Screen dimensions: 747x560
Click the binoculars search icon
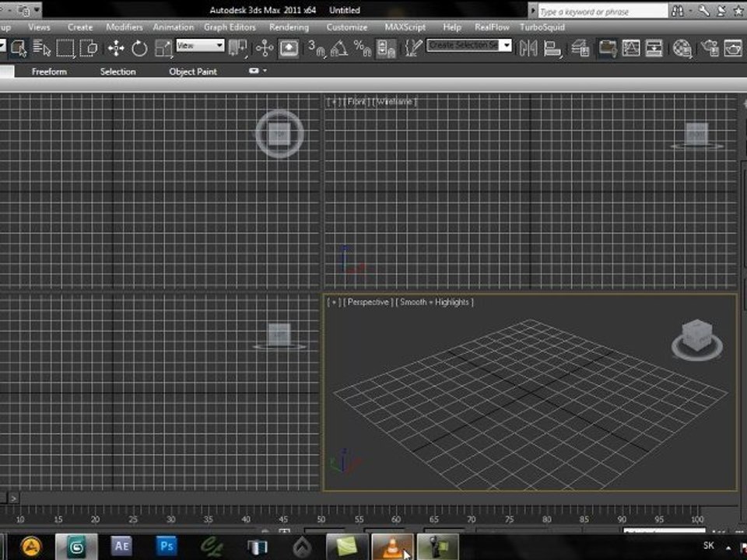point(678,11)
